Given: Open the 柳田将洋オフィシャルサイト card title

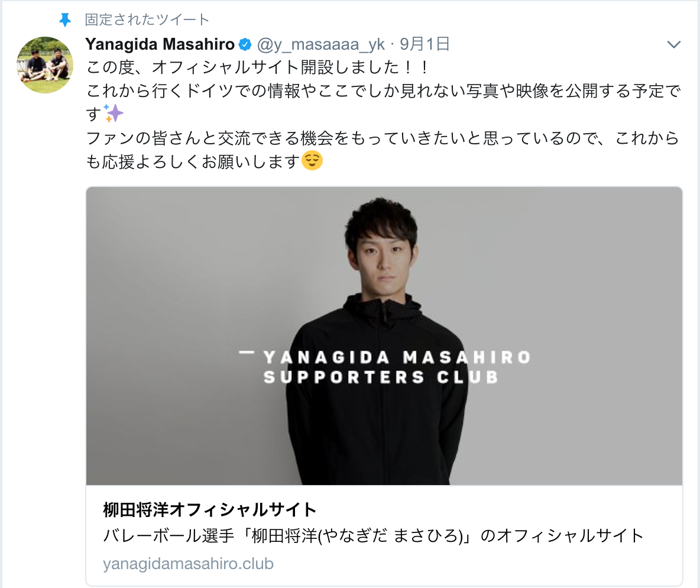Looking at the screenshot, I should 210,509.
